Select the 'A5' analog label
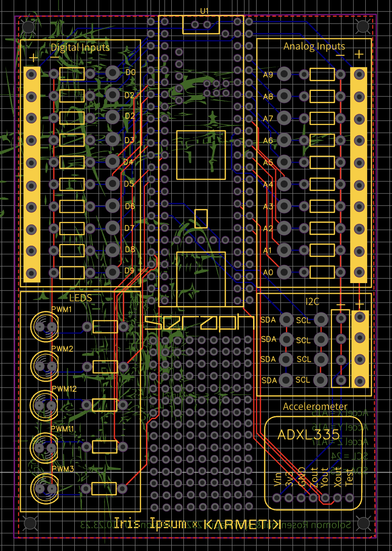 [x=268, y=163]
